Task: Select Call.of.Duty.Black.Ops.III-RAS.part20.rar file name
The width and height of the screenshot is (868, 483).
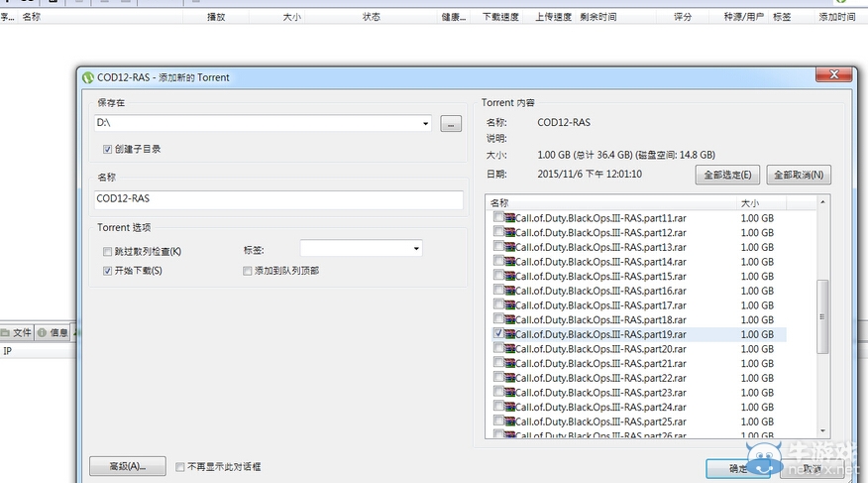Action: pyautogui.click(x=600, y=349)
